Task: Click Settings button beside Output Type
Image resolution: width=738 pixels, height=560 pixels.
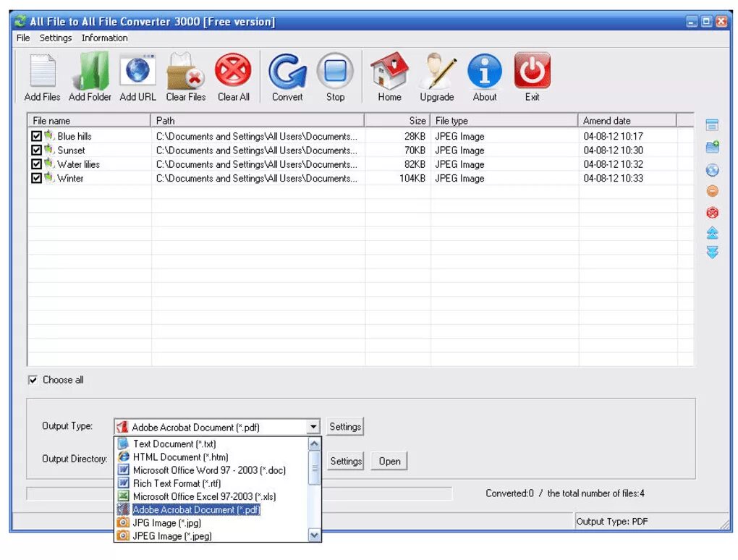Action: click(x=345, y=427)
